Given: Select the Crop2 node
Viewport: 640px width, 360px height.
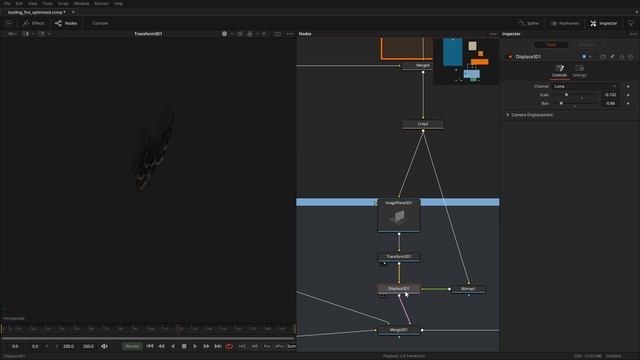Looking at the screenshot, I should tap(423, 124).
